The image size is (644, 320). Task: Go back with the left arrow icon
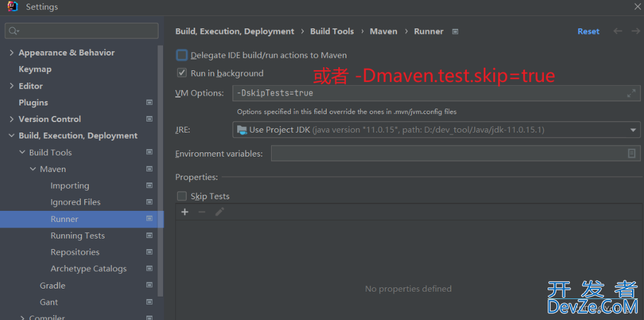pyautogui.click(x=617, y=31)
